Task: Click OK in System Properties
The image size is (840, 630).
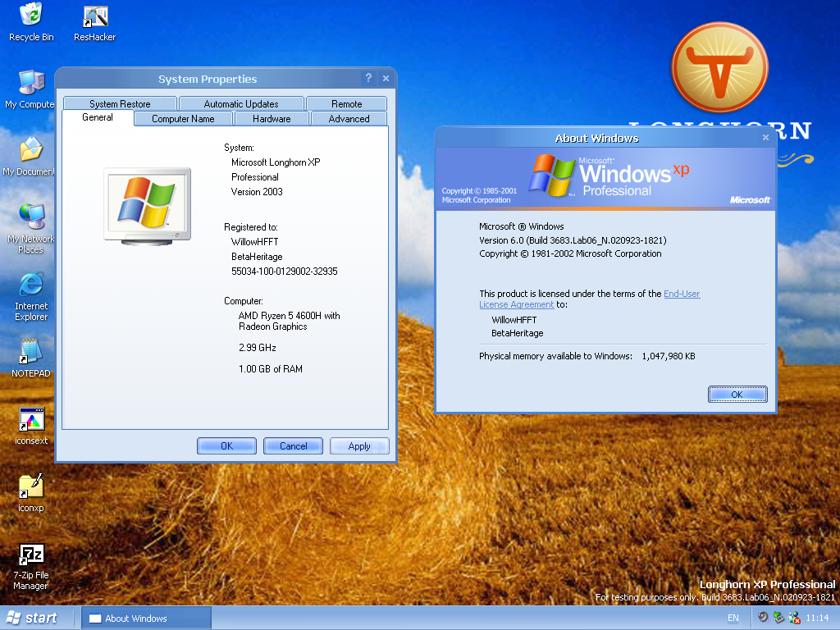Action: tap(226, 445)
